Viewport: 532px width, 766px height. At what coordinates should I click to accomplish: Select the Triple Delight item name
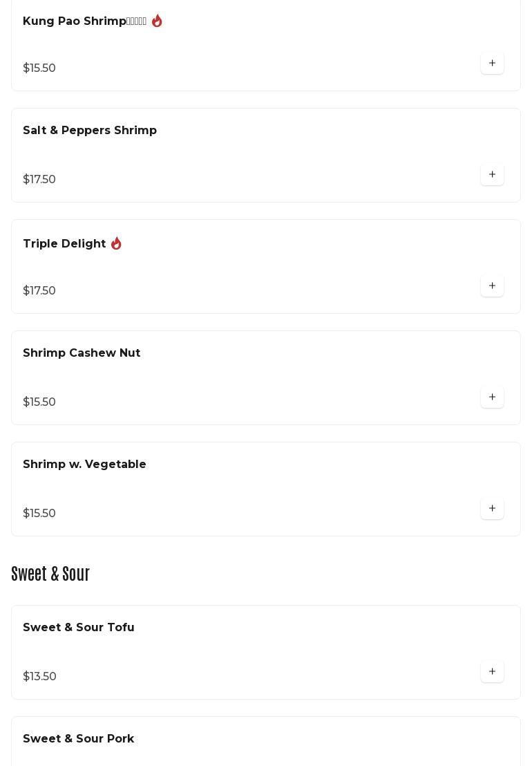pyautogui.click(x=64, y=244)
